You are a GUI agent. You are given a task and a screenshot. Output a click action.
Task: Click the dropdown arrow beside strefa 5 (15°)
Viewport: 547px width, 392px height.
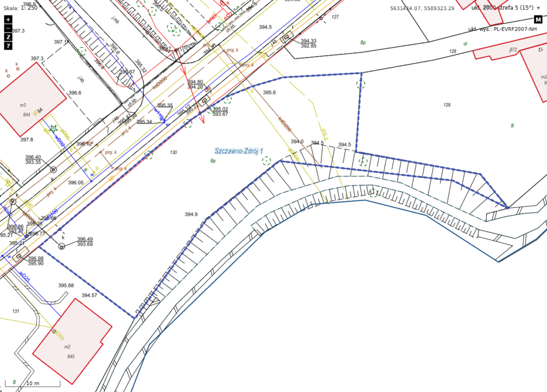(538, 8)
